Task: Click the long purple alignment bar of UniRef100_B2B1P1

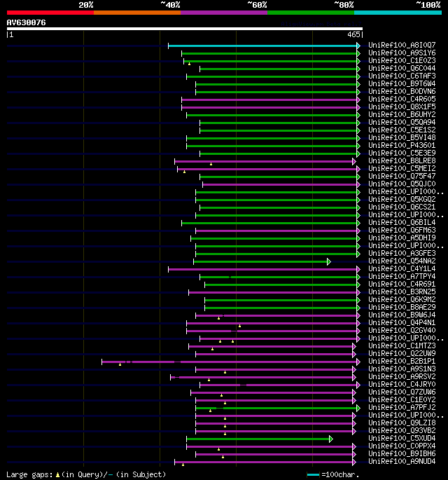Action: click(x=230, y=362)
